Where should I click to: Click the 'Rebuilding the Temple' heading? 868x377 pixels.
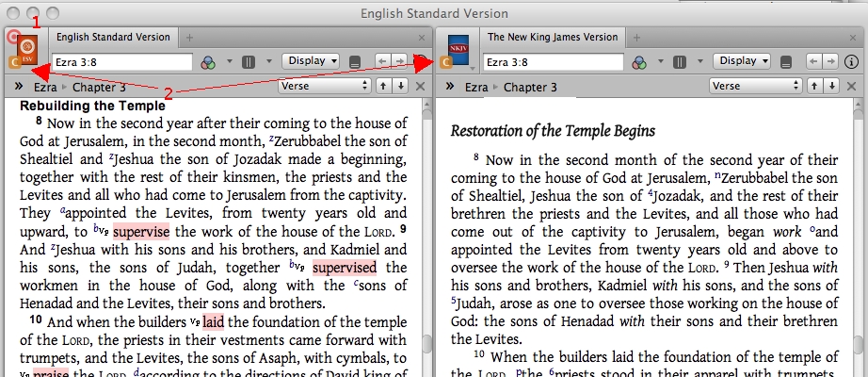click(x=92, y=106)
